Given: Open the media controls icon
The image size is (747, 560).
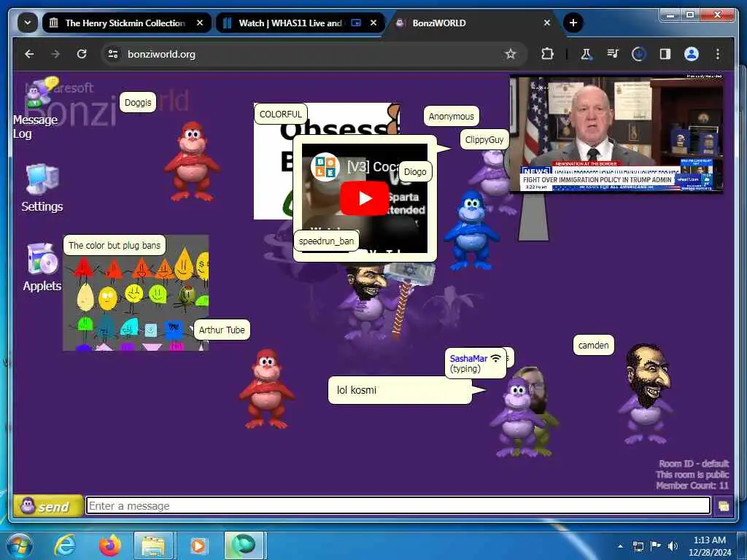Looking at the screenshot, I should pyautogui.click(x=613, y=54).
